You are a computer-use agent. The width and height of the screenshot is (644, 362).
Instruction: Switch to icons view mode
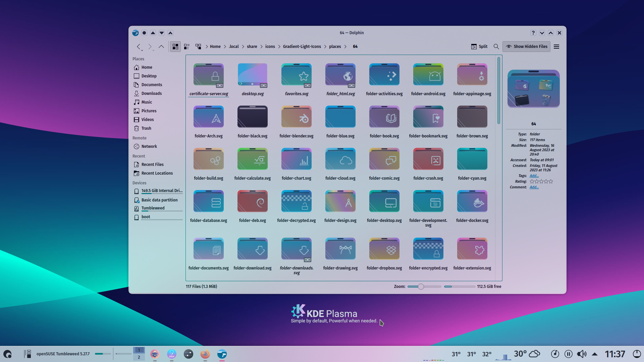(175, 47)
